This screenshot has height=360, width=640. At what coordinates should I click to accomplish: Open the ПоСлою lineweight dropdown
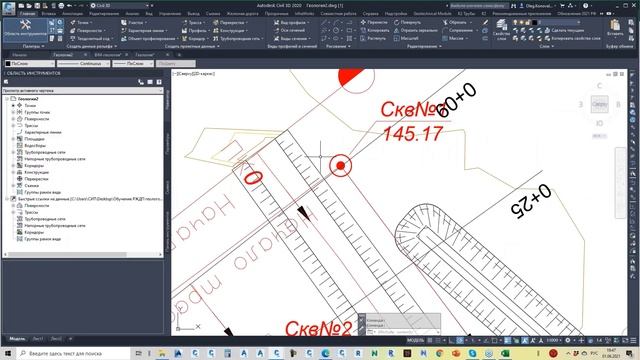[x=133, y=64]
